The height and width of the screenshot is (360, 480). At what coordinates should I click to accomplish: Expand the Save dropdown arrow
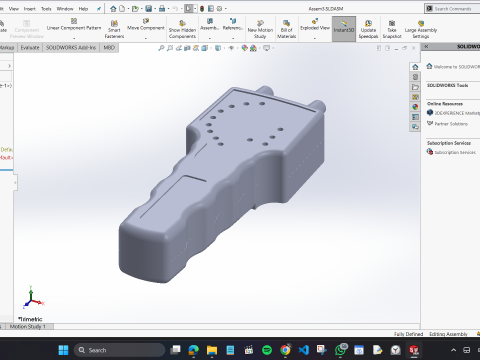tap(155, 9)
